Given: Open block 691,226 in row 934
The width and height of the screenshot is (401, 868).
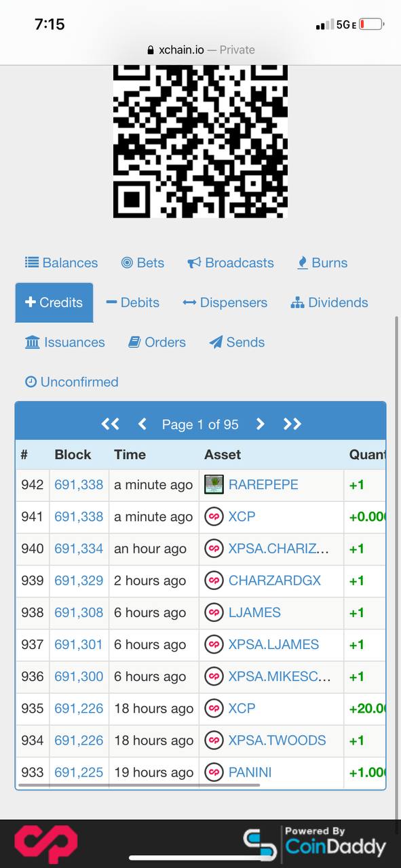Looking at the screenshot, I should point(79,740).
